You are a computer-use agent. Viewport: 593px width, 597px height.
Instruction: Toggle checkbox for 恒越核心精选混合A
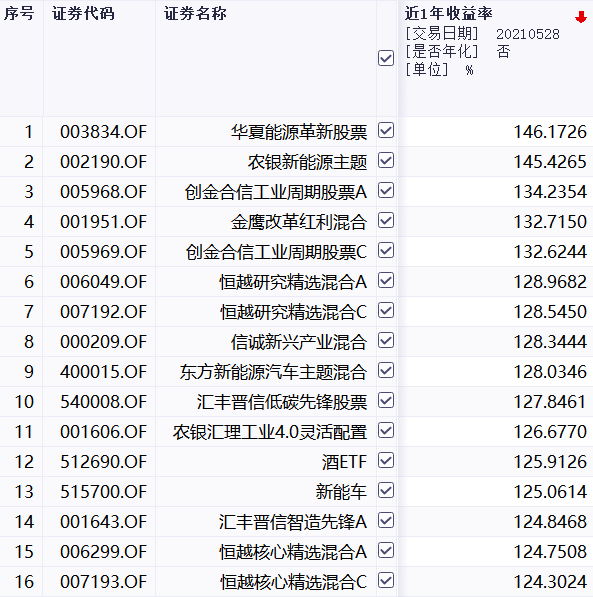click(x=386, y=551)
